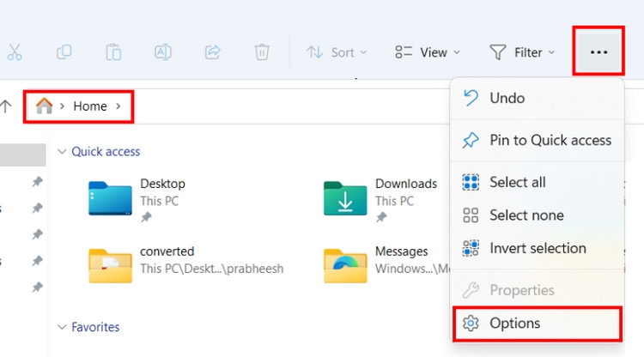This screenshot has width=644, height=357.
Task: Click the This PC\Deskt...\prabheesh path text
Action: coord(212,269)
